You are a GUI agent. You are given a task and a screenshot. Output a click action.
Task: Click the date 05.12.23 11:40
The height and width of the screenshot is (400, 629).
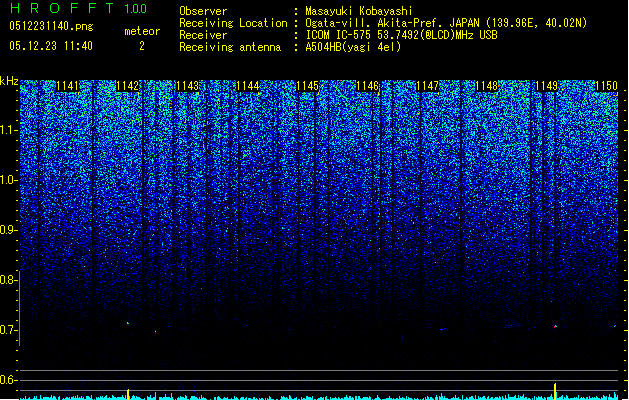click(x=51, y=46)
